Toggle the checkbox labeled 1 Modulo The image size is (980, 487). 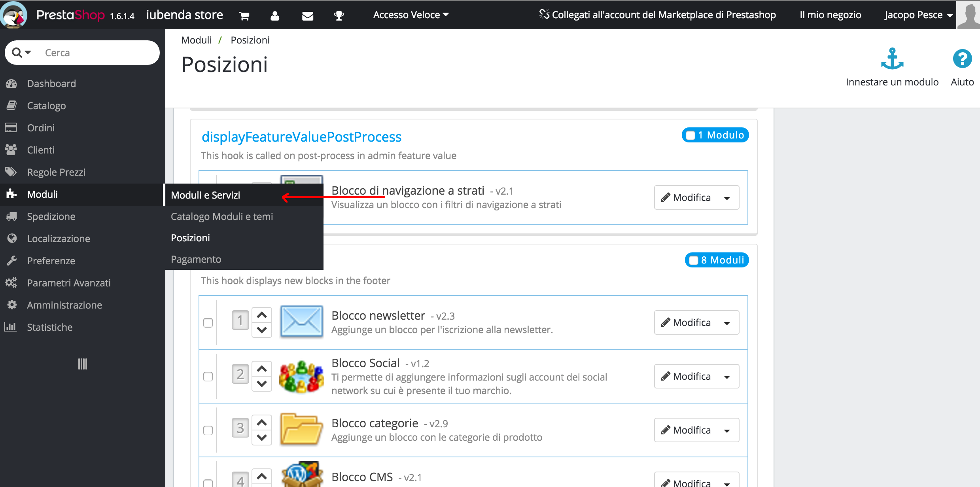pyautogui.click(x=691, y=135)
